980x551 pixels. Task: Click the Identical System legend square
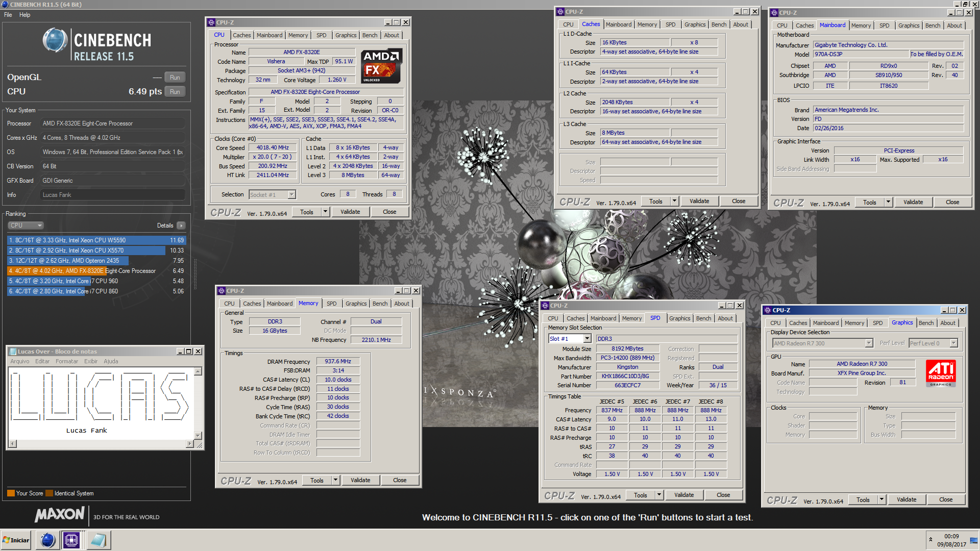click(49, 493)
